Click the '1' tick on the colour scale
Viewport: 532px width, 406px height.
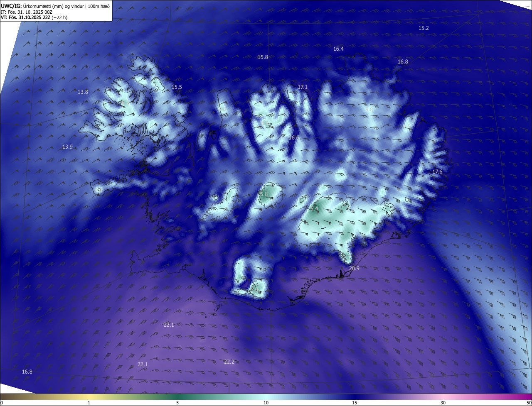point(89,403)
